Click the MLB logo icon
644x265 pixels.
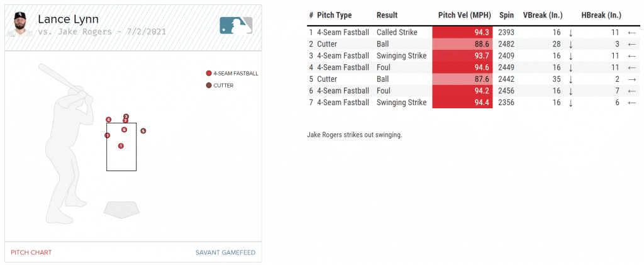coord(236,25)
